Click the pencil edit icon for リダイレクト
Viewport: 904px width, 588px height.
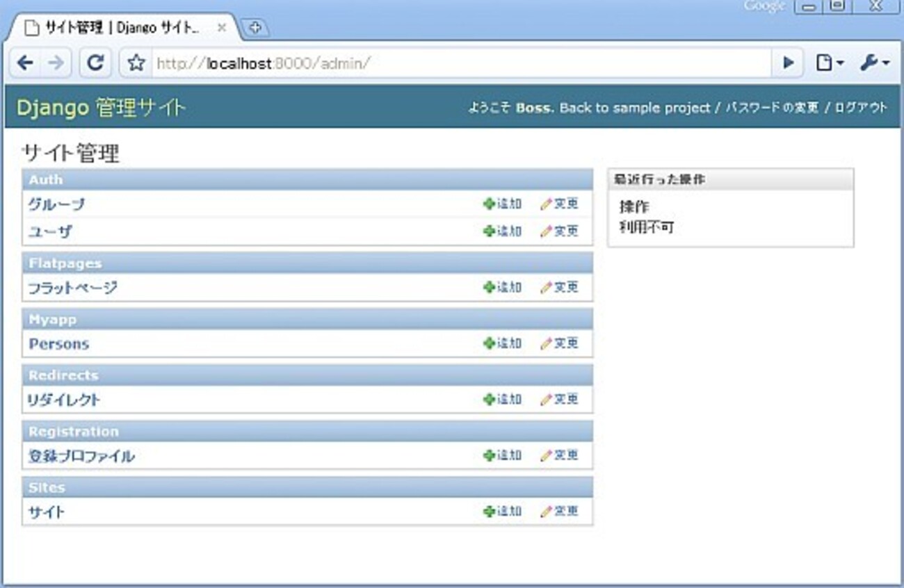click(x=546, y=399)
